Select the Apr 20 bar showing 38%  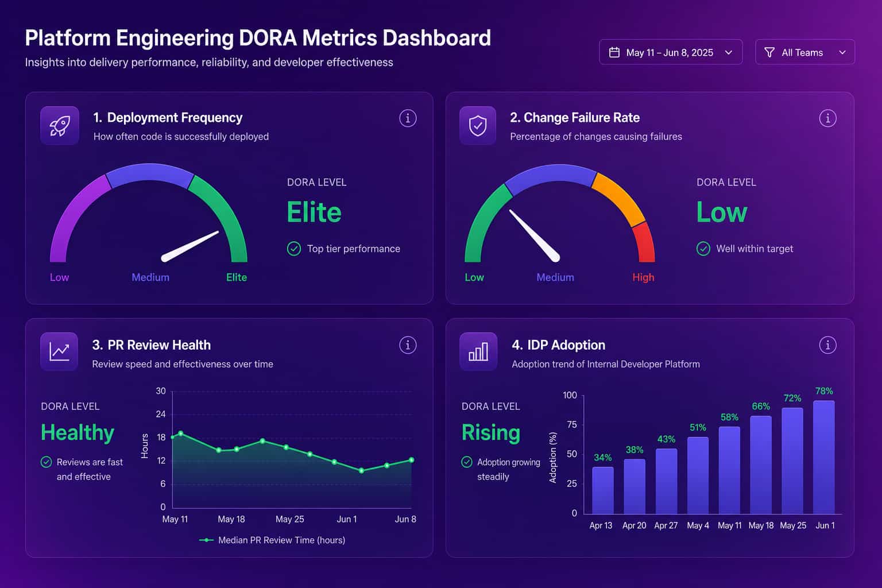click(635, 486)
